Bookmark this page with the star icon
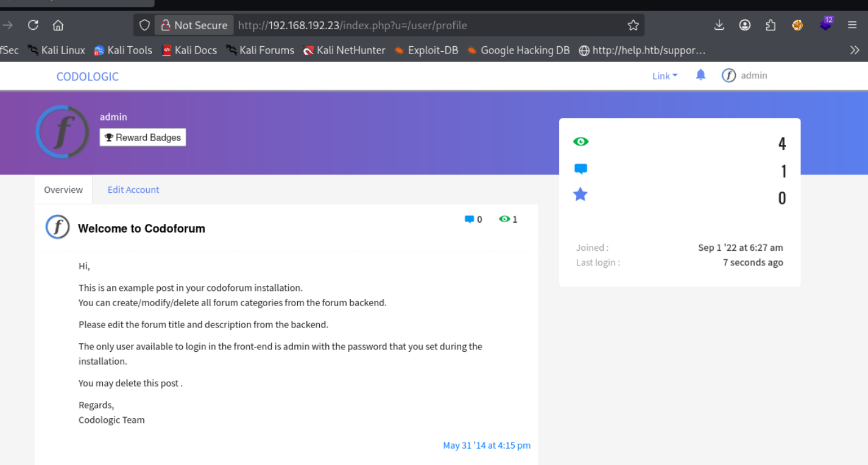The width and height of the screenshot is (868, 465). (x=633, y=25)
